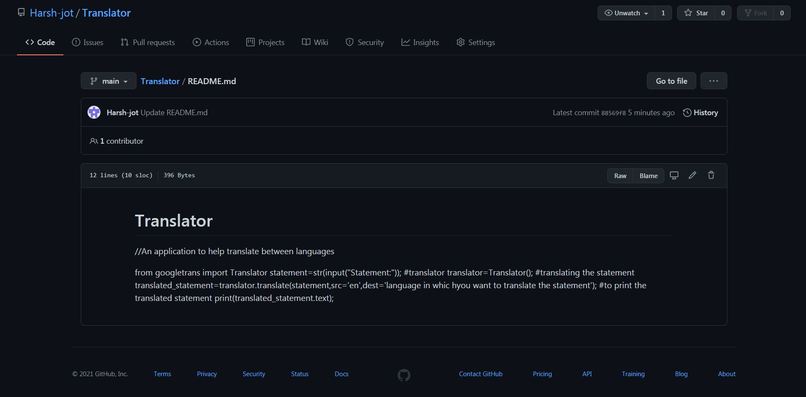Click the Go to file button

[x=671, y=81]
